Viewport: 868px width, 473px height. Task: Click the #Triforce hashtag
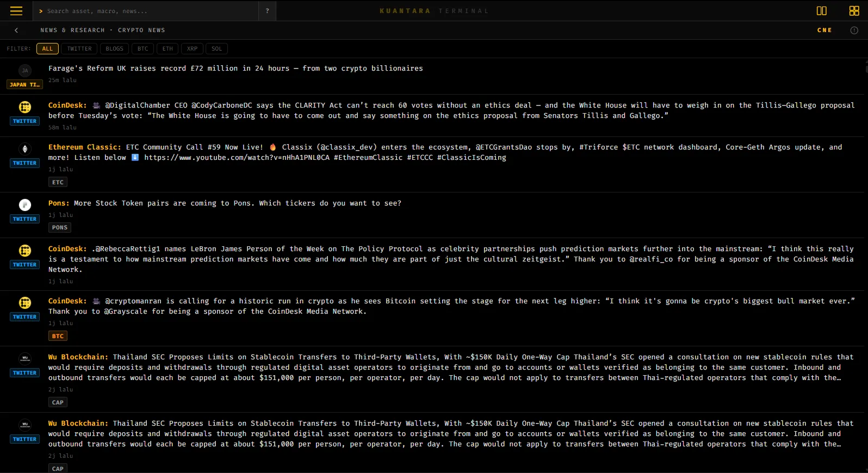click(x=599, y=147)
